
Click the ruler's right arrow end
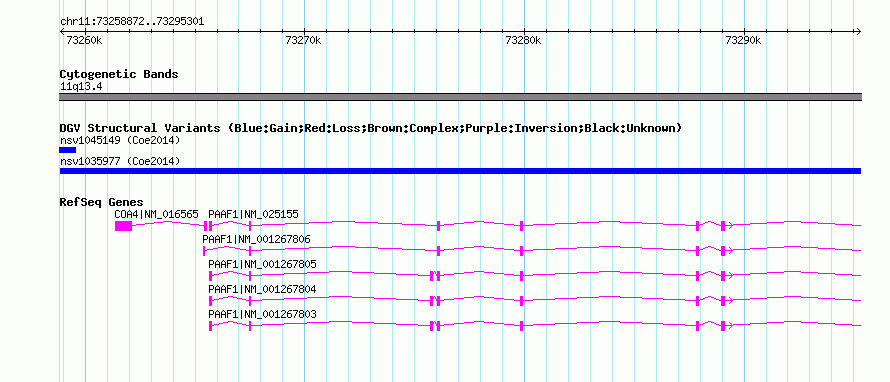pyautogui.click(x=858, y=32)
